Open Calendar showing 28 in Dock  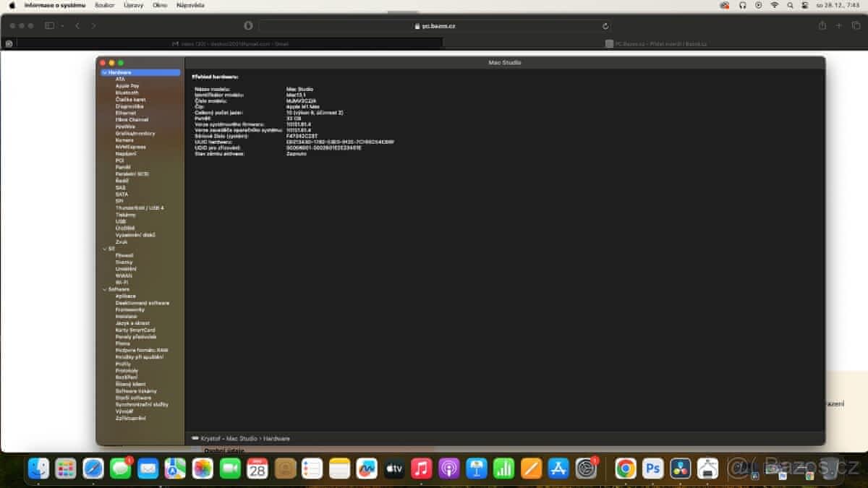[258, 468]
